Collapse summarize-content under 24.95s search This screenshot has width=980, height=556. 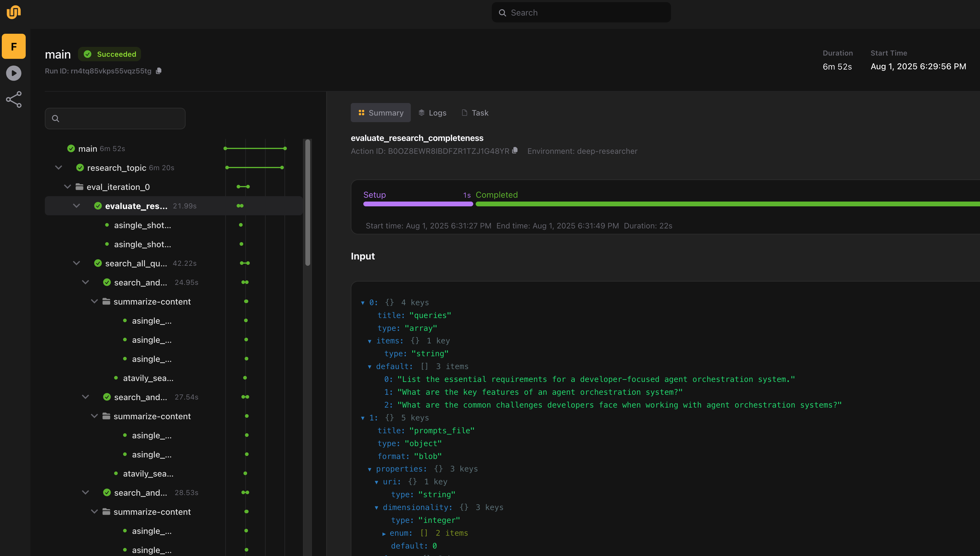click(94, 301)
